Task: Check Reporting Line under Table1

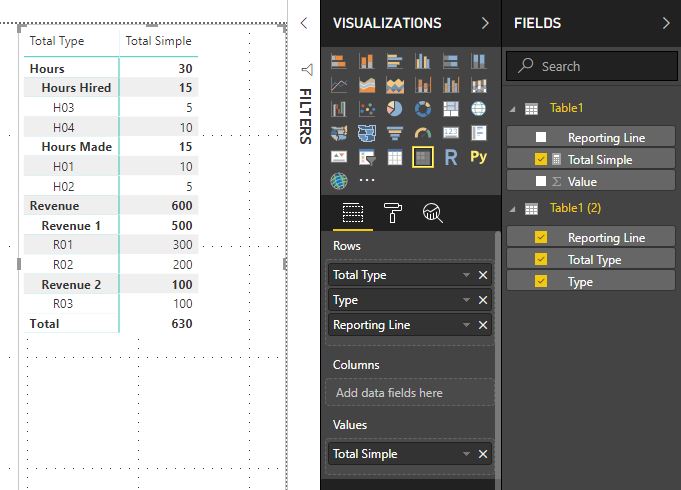Action: (x=541, y=137)
